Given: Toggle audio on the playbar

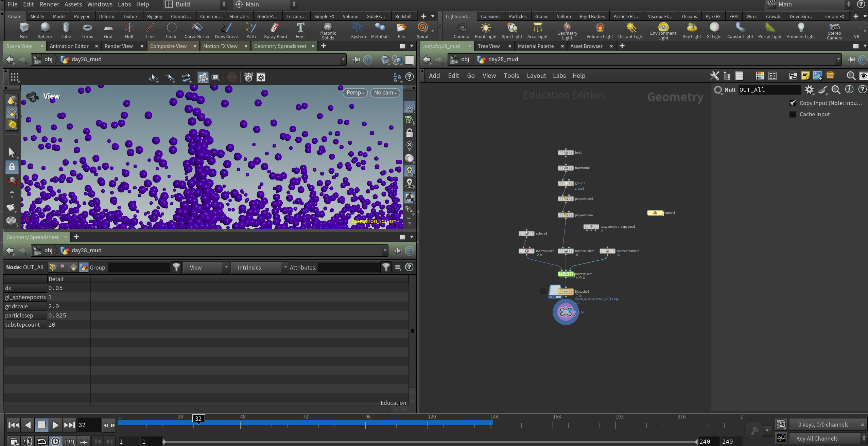Looking at the screenshot, I should [28, 441].
